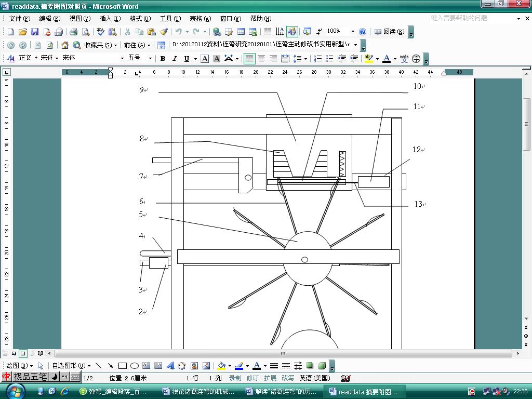Open the 插入 (Insert) menu
The width and height of the screenshot is (532, 399).
point(109,19)
